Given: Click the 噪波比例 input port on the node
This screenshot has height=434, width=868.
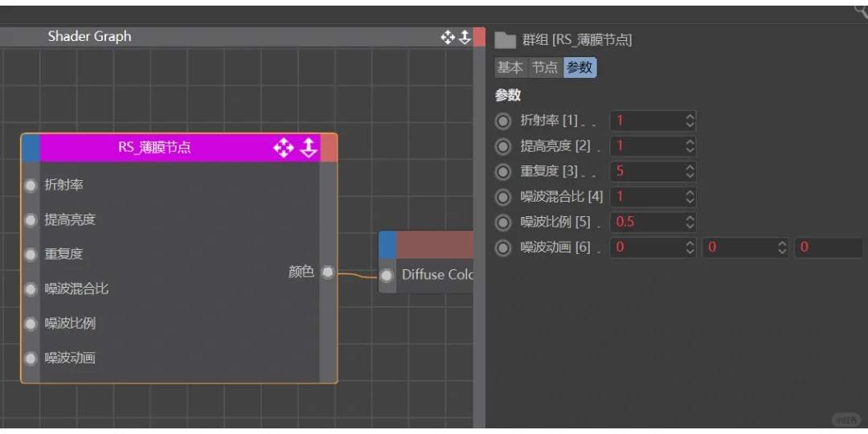Looking at the screenshot, I should [x=31, y=323].
